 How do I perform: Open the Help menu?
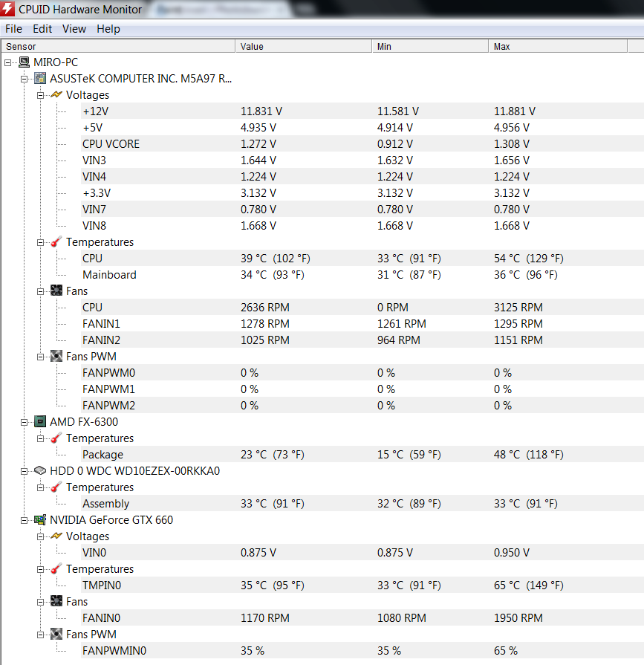click(x=108, y=29)
